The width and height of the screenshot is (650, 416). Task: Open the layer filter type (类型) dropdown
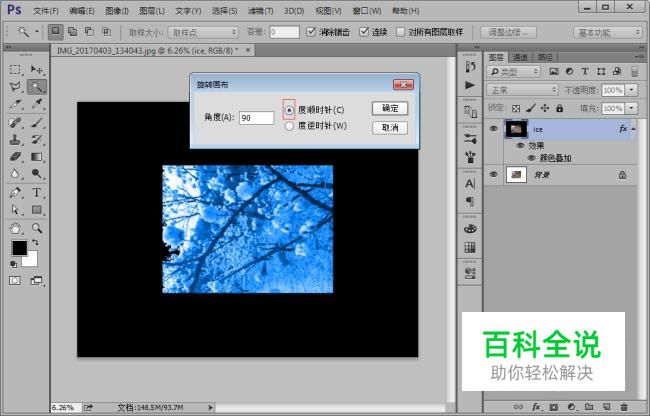tap(514, 72)
